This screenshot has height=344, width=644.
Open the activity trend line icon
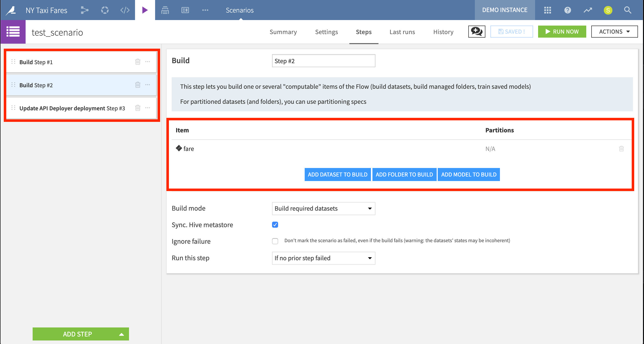tap(588, 10)
